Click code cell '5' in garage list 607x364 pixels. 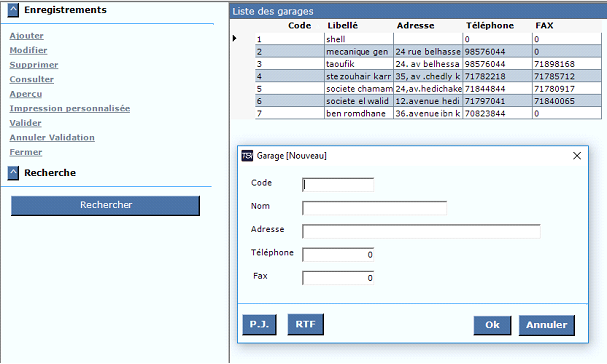tap(290, 89)
